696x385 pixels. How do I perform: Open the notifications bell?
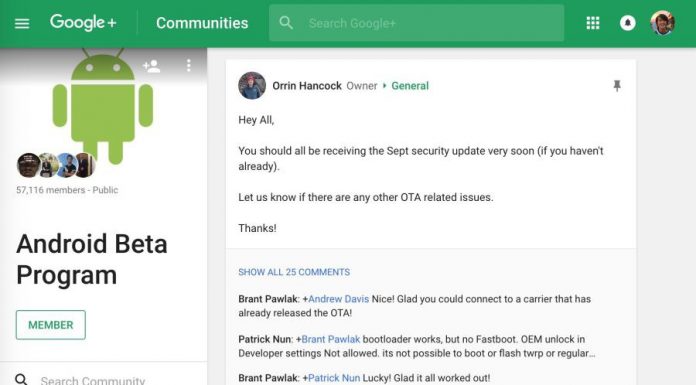[x=628, y=23]
